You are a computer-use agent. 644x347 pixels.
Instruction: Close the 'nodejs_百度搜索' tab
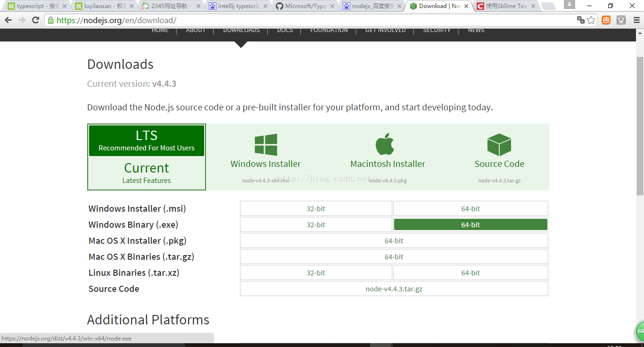(x=399, y=6)
